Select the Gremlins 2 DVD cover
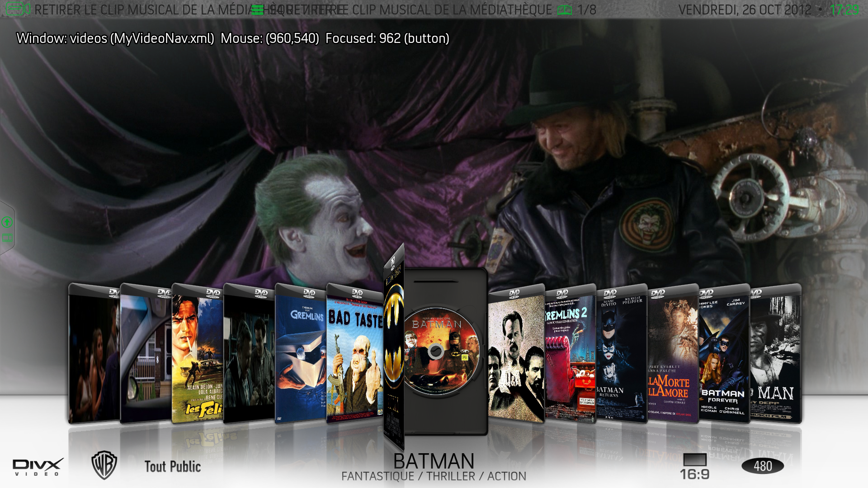Screen dimensions: 868x488 point(571,353)
